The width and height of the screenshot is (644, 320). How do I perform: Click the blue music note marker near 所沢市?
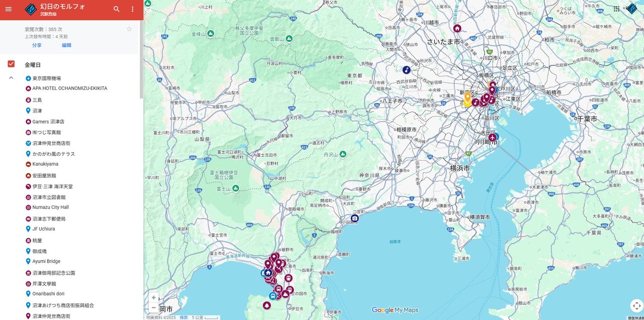pyautogui.click(x=407, y=70)
